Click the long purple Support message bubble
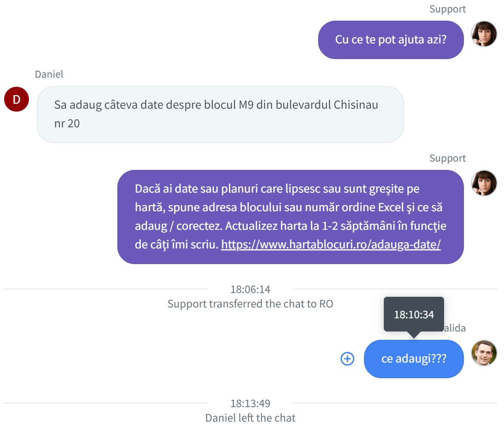The height and width of the screenshot is (434, 504). tap(290, 217)
